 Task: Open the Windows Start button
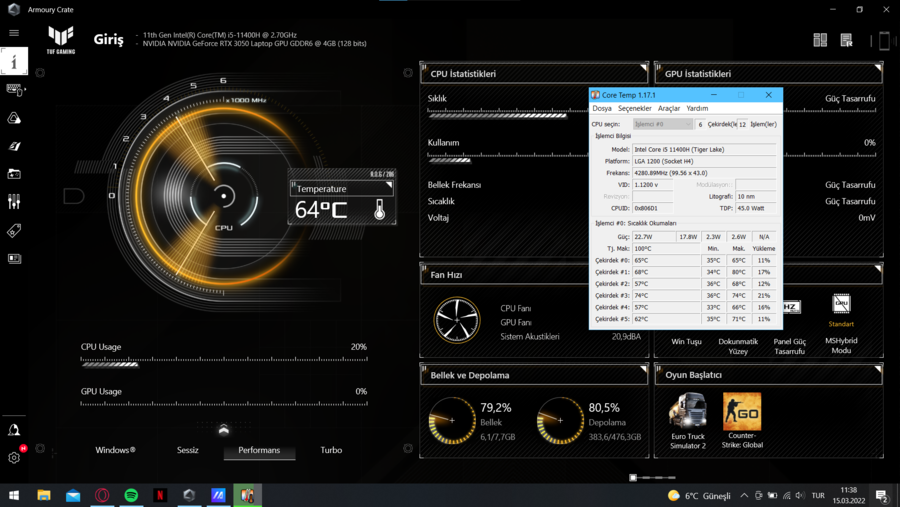pos(14,495)
